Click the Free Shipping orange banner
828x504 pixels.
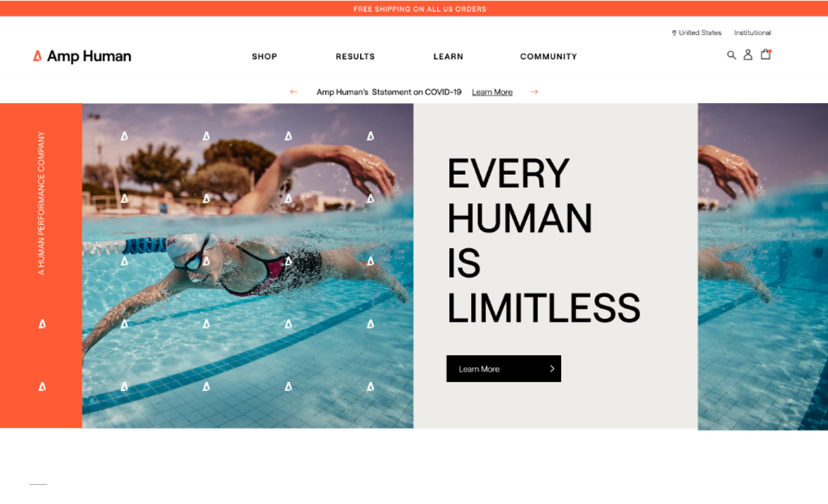pyautogui.click(x=414, y=9)
